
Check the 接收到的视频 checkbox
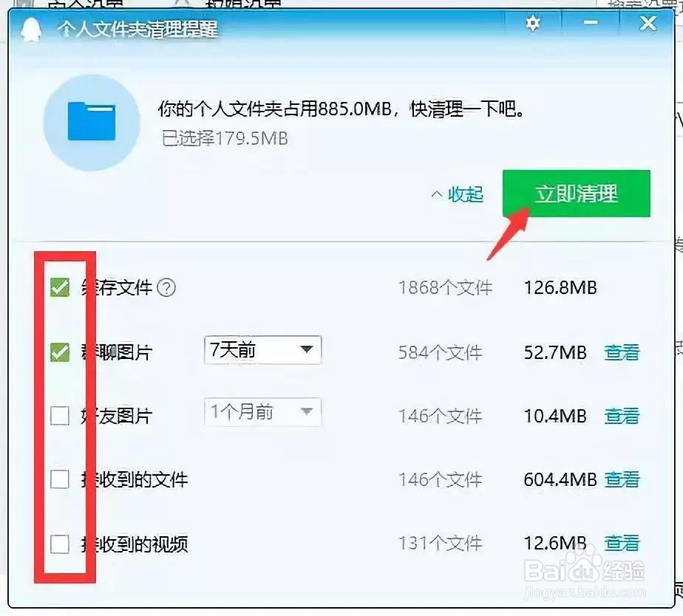click(59, 544)
